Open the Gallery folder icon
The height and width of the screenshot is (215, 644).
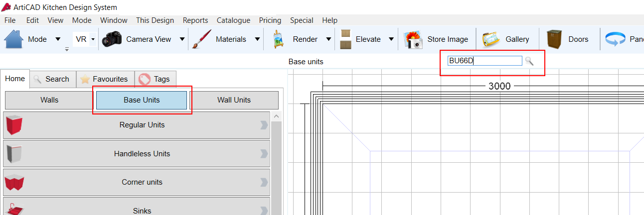point(491,39)
